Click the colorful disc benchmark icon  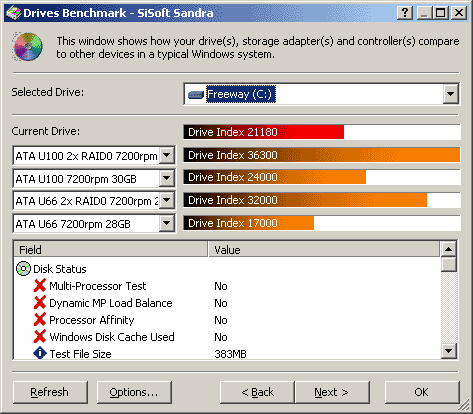coord(28,47)
